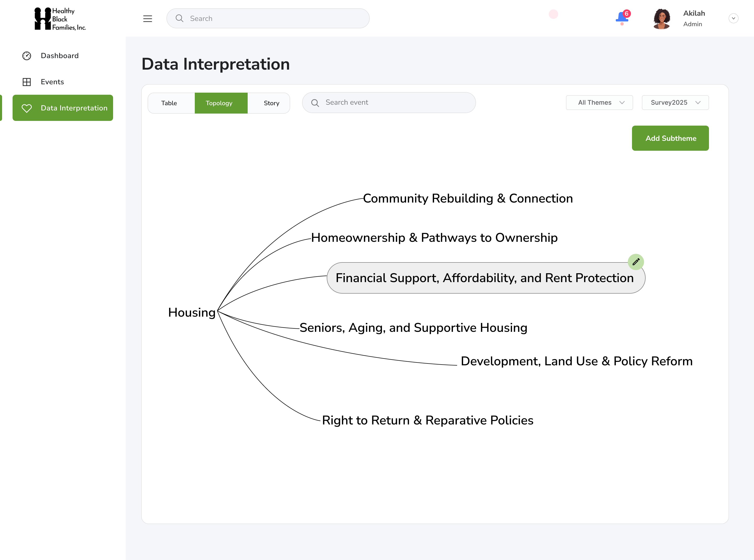Click the magnifier in Search event field

(x=315, y=103)
